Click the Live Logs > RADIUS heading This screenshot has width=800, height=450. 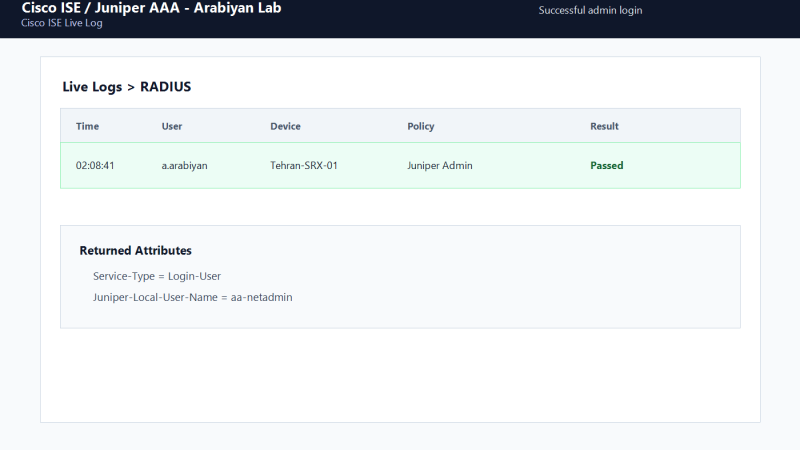127,87
